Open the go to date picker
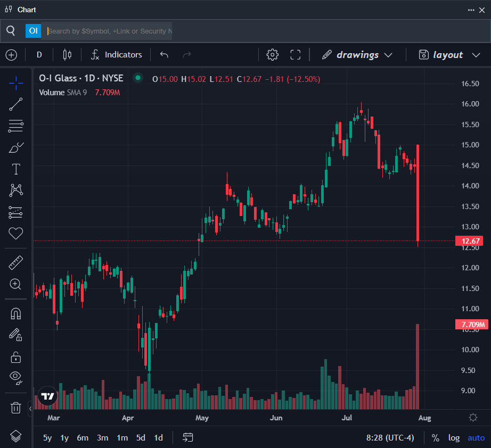 tap(188, 437)
